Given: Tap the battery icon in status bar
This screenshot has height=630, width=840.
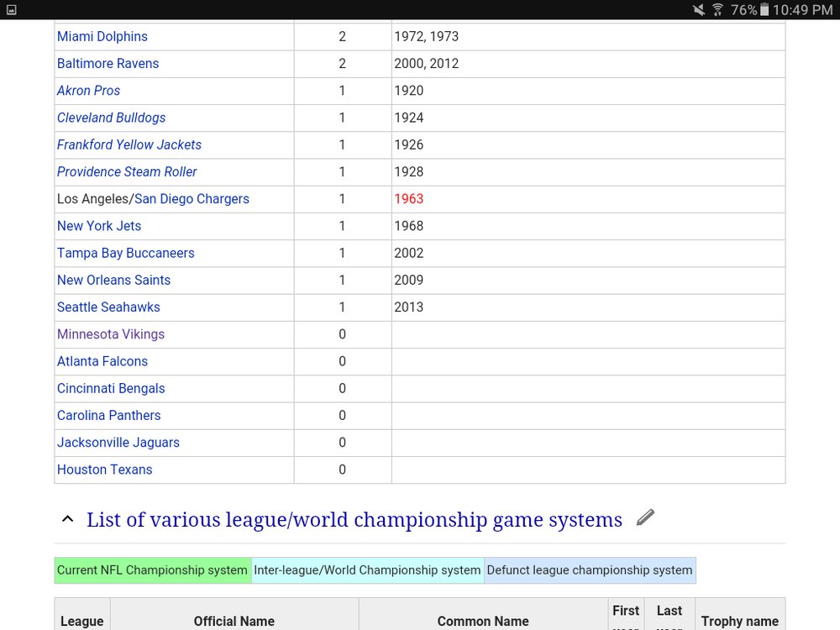Looking at the screenshot, I should (764, 10).
